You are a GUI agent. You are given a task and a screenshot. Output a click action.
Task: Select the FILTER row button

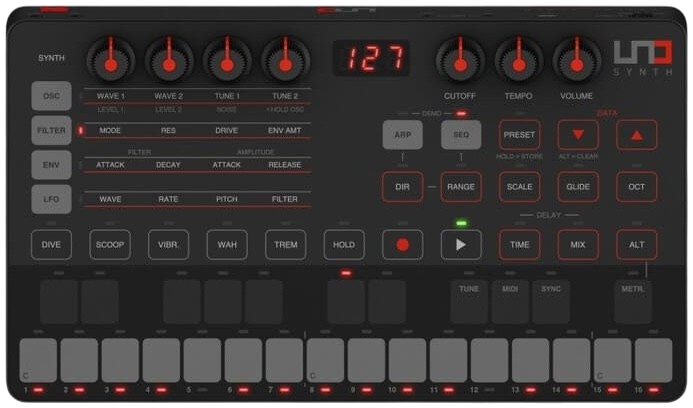(x=51, y=130)
